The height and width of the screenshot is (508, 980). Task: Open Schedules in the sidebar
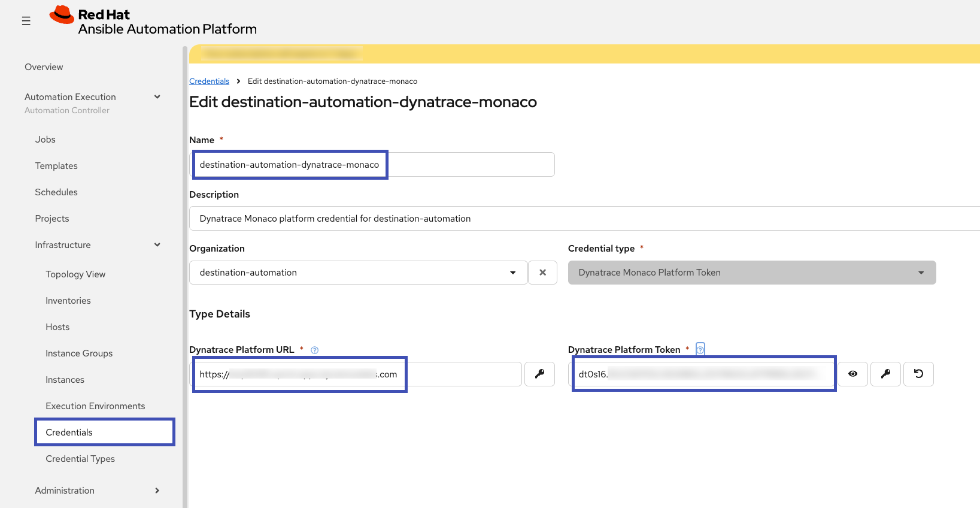(56, 192)
